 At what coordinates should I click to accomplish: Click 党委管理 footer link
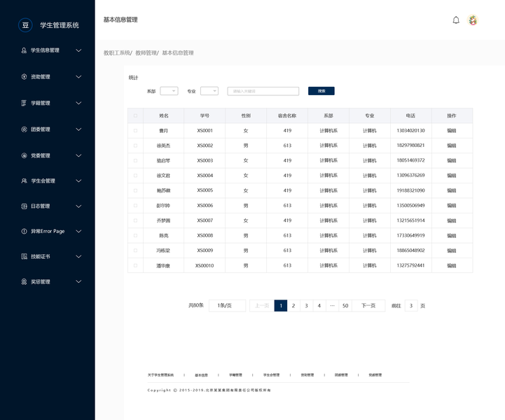tap(375, 375)
